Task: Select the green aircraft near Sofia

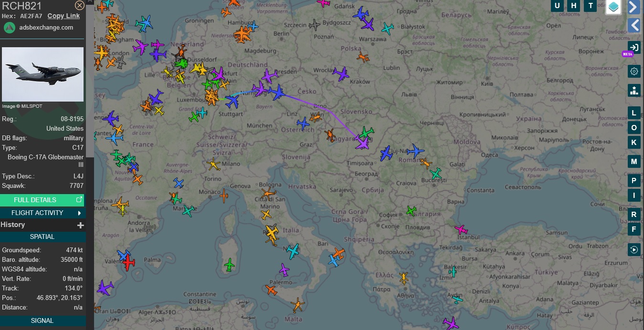Action: click(411, 210)
